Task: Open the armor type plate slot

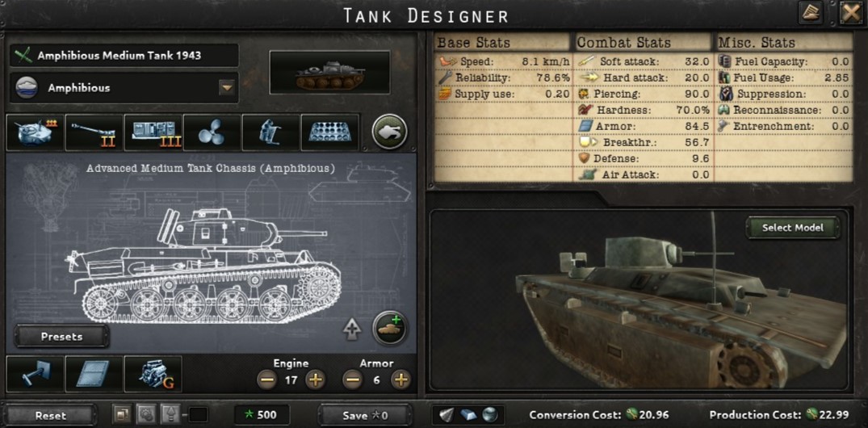Action: (x=94, y=374)
